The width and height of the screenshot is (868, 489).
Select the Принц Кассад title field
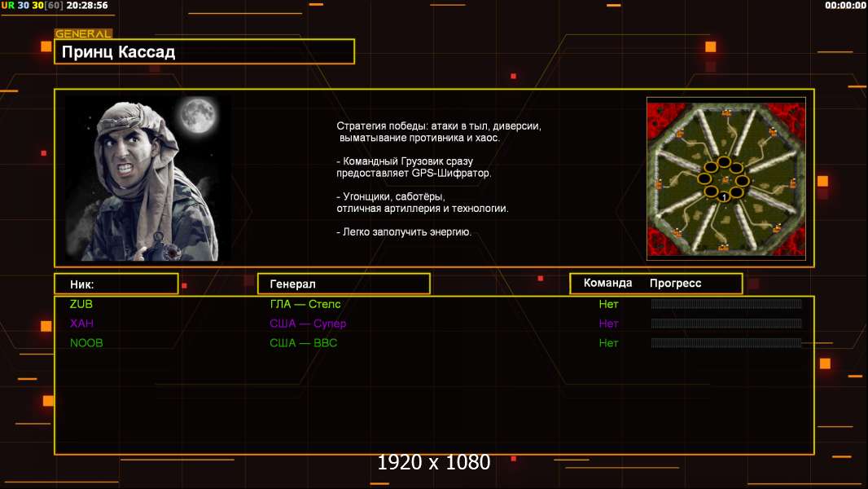[204, 52]
